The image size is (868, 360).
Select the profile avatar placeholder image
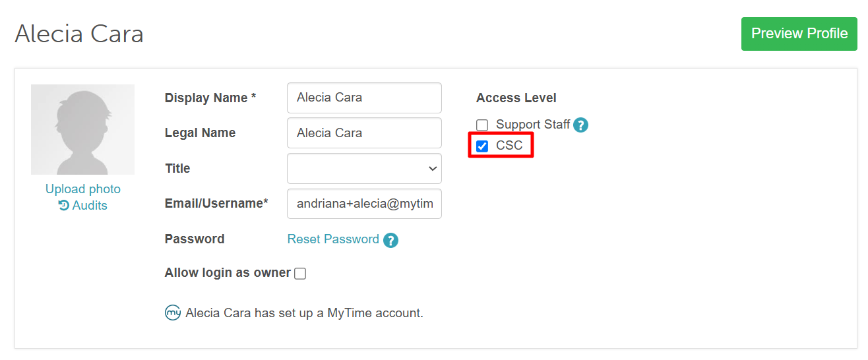click(x=82, y=129)
